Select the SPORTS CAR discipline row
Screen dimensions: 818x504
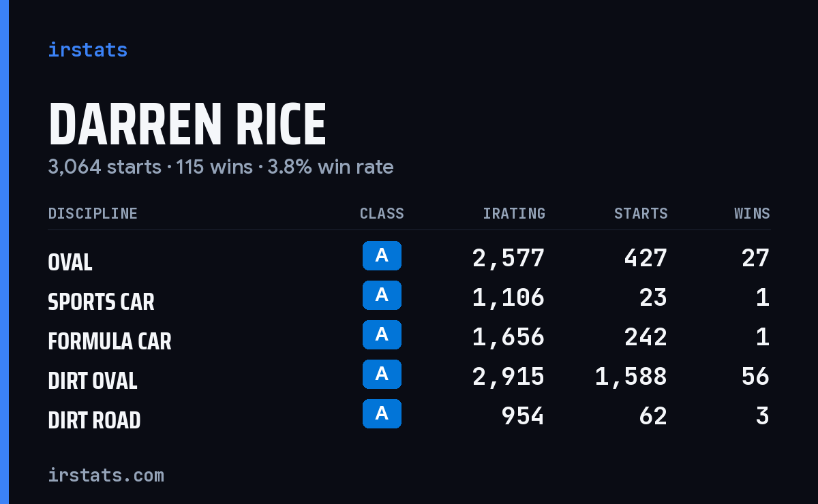pyautogui.click(x=409, y=298)
